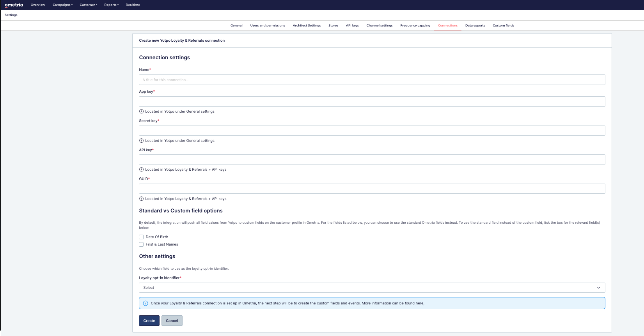The image size is (644, 336).
Task: Focus the GUID input field
Action: pos(372,189)
